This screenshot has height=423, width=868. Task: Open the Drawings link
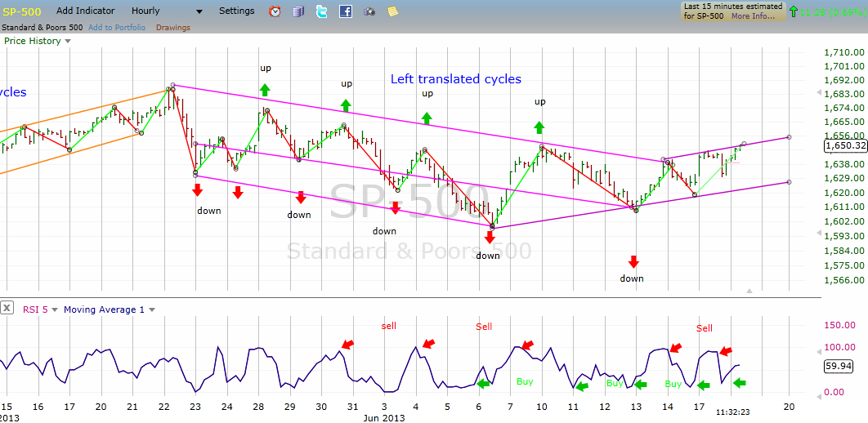pos(172,27)
